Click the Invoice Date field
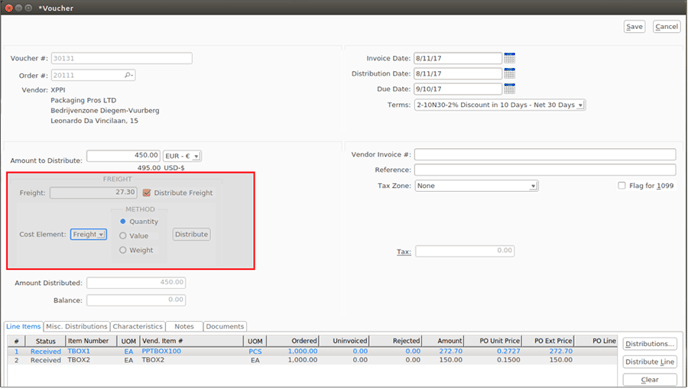Image resolution: width=688 pixels, height=389 pixels. click(x=458, y=58)
